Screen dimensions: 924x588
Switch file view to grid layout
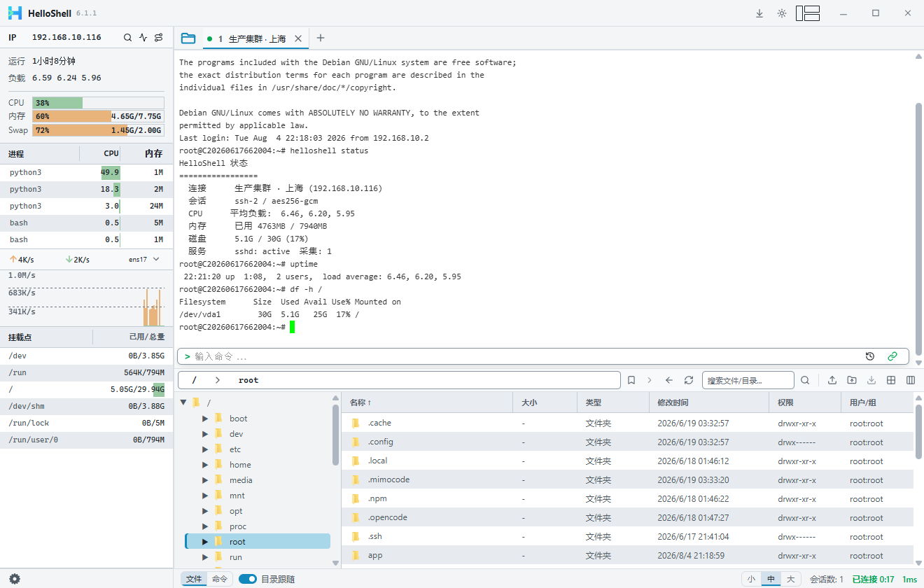click(891, 380)
